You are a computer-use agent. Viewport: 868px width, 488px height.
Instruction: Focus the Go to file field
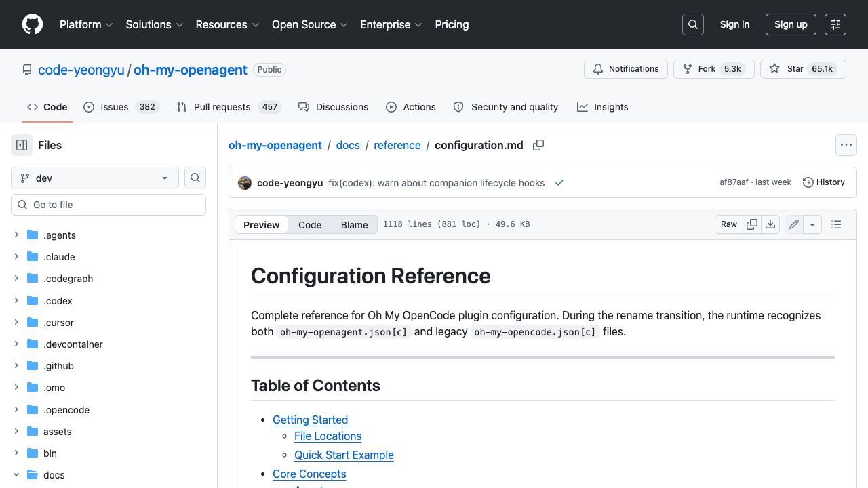click(x=108, y=205)
